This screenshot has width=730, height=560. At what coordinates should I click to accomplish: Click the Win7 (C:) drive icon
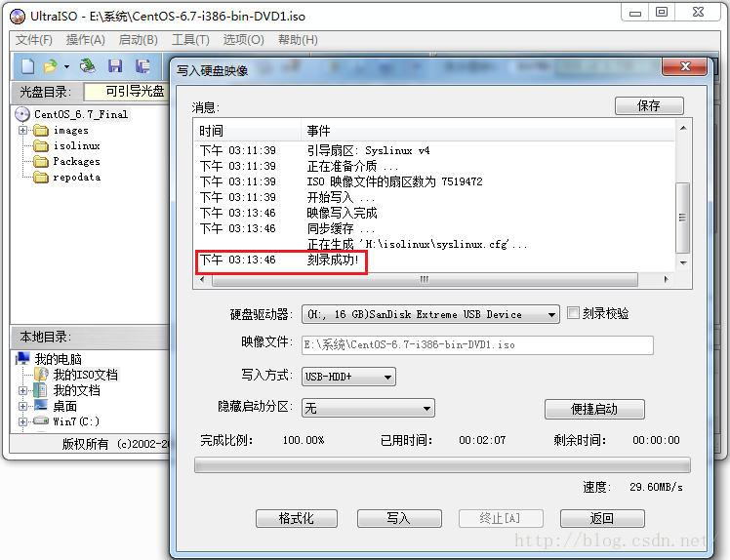[x=41, y=420]
